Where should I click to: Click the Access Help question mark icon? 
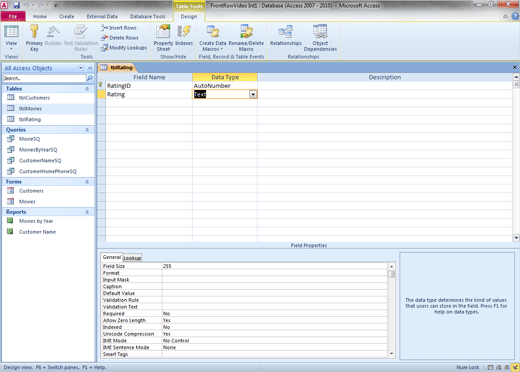[515, 16]
